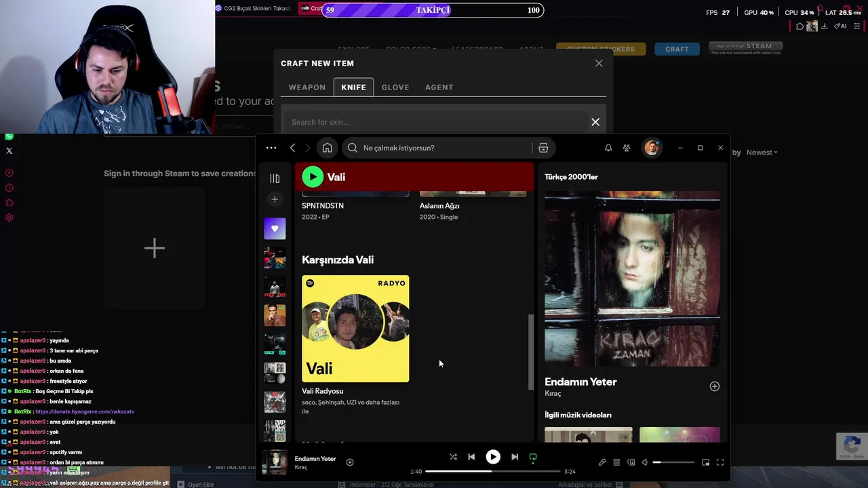Open the Newest sort dropdown
This screenshot has height=488, width=868.
(x=762, y=152)
